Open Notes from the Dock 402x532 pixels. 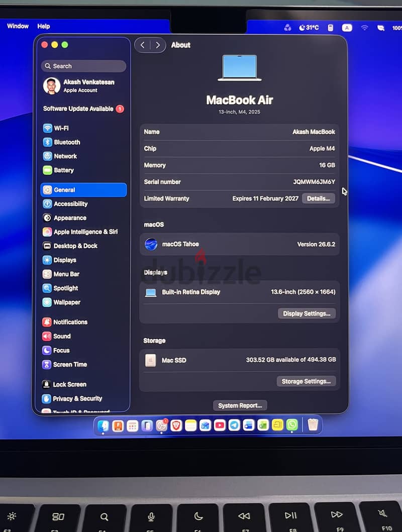click(190, 425)
